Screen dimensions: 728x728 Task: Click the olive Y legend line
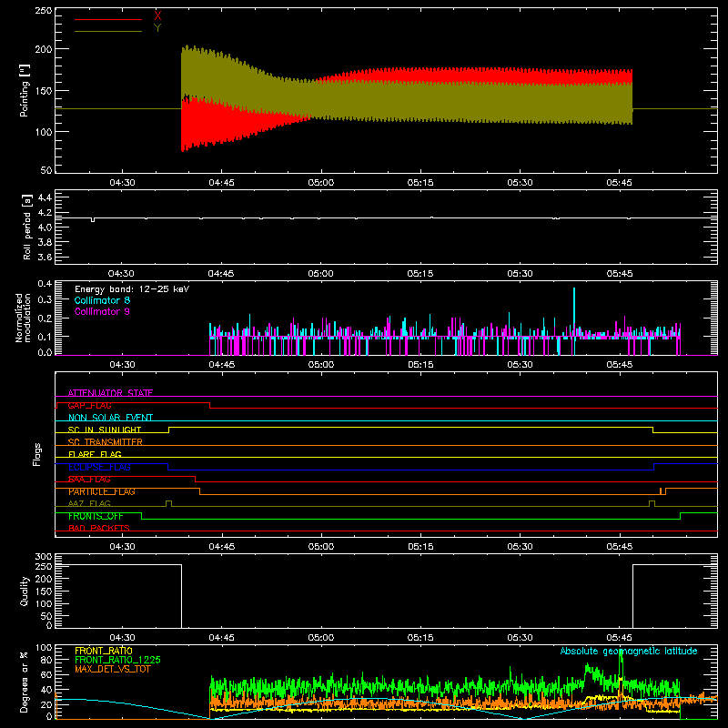(108, 31)
